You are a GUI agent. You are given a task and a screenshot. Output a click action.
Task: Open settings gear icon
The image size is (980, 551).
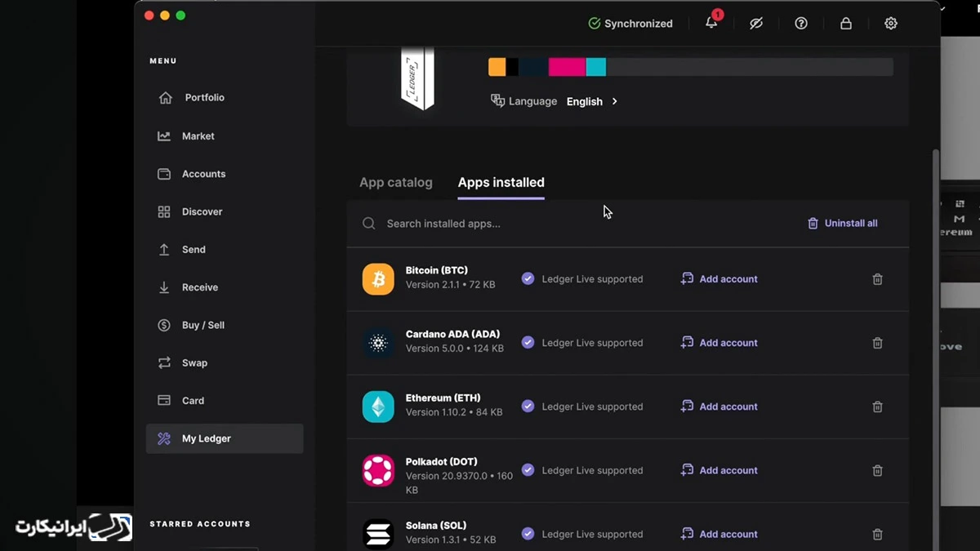[891, 24]
